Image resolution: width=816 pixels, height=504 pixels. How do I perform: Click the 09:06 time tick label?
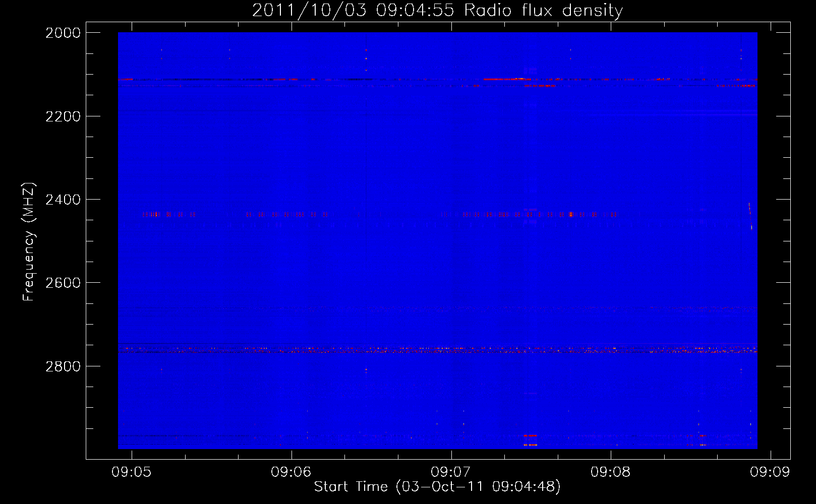[x=291, y=472]
